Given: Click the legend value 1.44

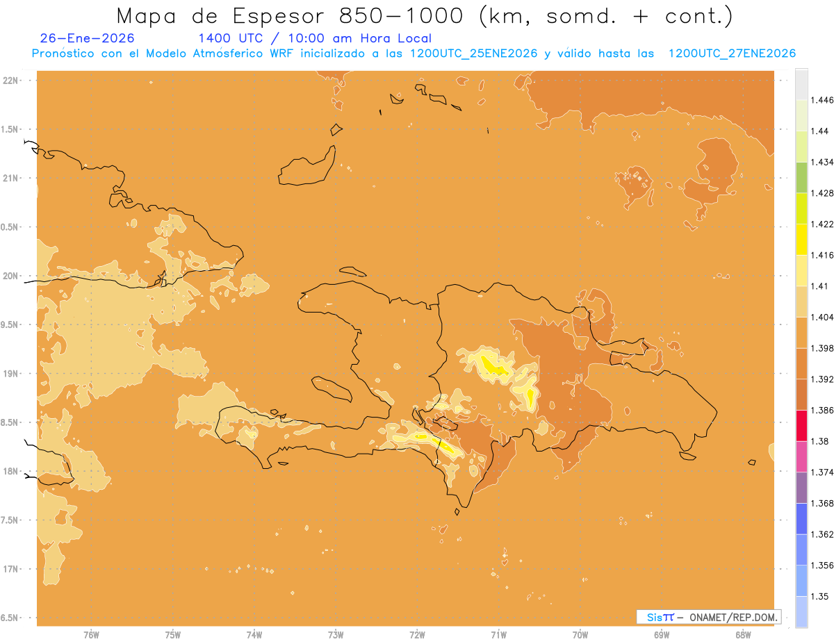Looking at the screenshot, I should (x=819, y=131).
